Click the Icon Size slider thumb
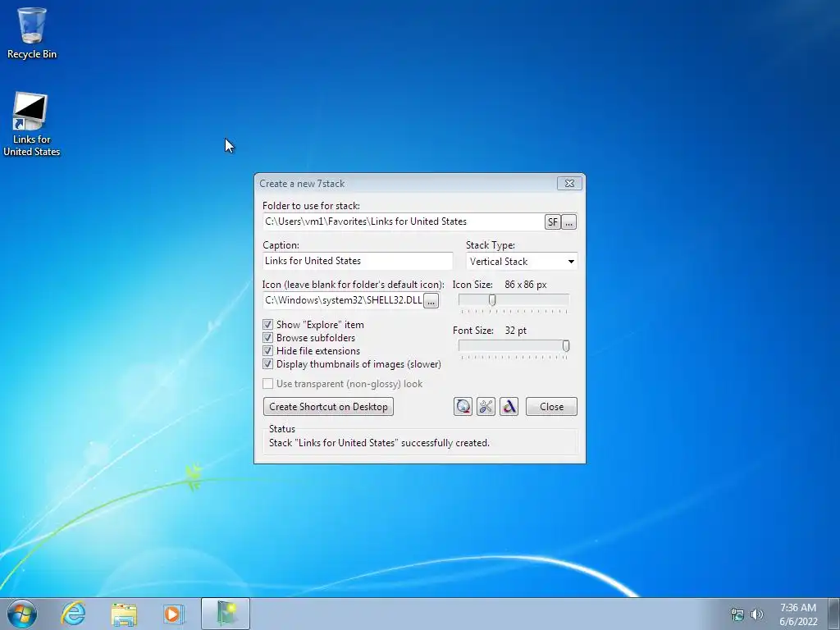840x630 pixels. [492, 300]
